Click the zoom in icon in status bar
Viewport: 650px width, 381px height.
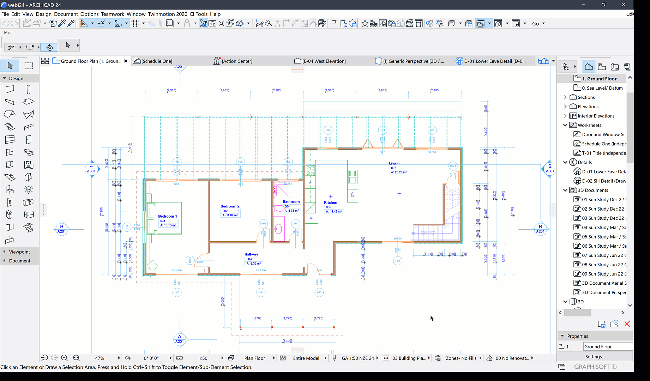(x=64, y=358)
